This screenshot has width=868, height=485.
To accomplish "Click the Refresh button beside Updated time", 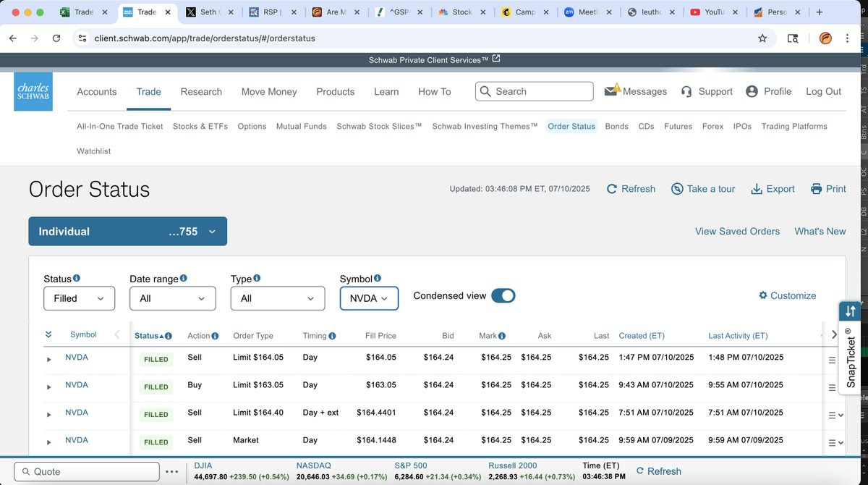I will click(x=631, y=189).
